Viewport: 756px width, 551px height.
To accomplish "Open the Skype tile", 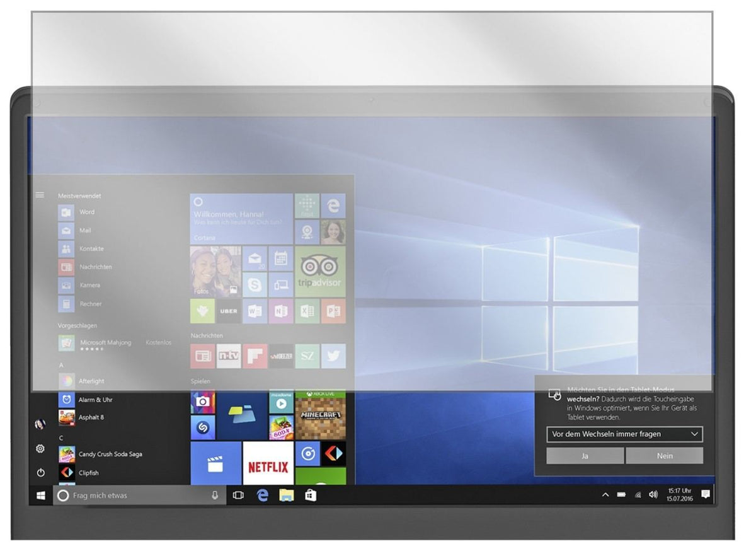I will (255, 285).
